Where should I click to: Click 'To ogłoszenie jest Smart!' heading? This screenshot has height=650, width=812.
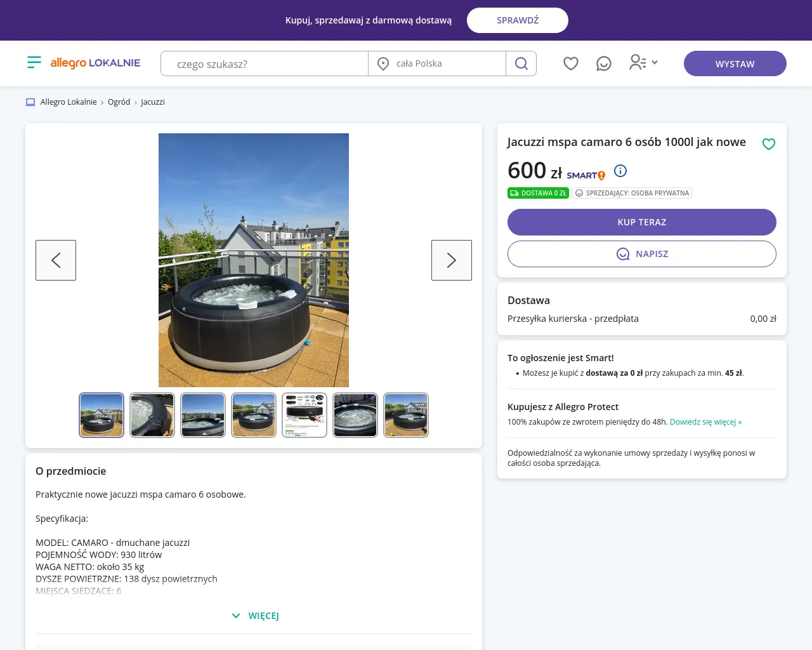point(561,358)
